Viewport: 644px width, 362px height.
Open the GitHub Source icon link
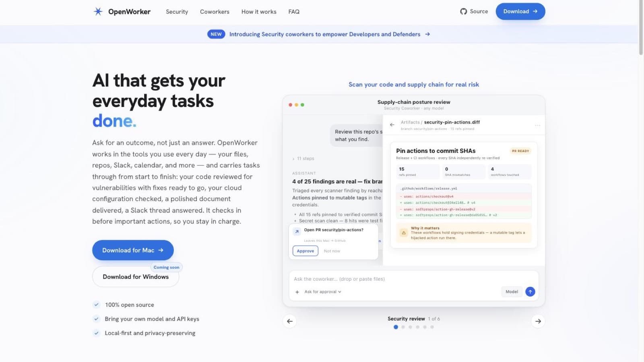[463, 12]
